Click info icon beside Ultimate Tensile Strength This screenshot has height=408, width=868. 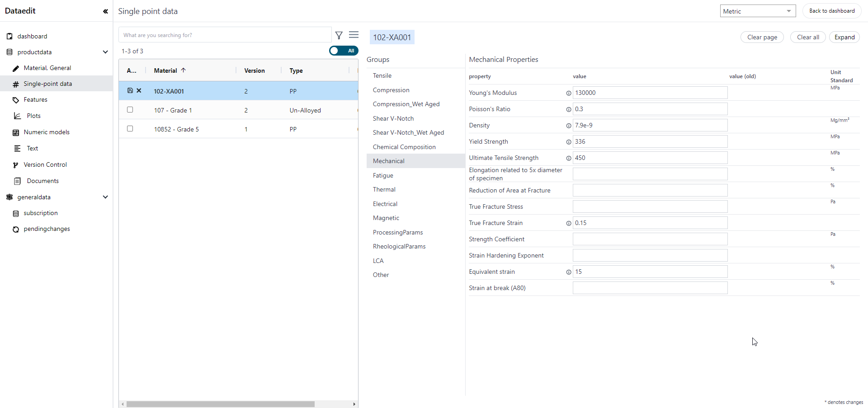pyautogui.click(x=569, y=158)
